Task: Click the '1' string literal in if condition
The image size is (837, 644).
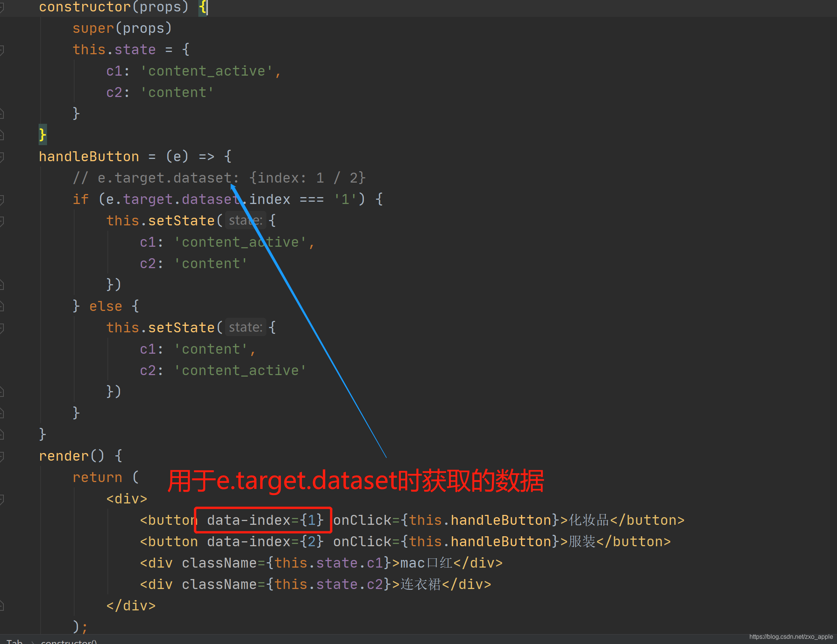Action: [x=345, y=200]
